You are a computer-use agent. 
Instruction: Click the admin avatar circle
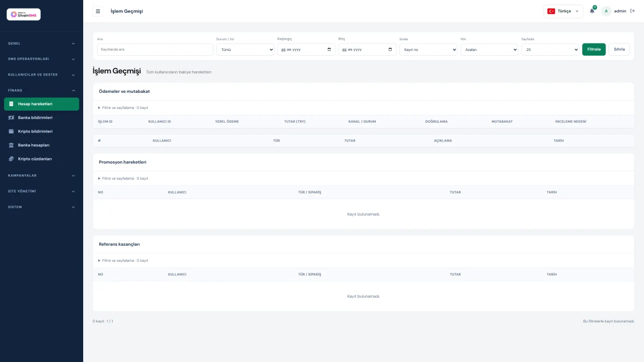(606, 11)
